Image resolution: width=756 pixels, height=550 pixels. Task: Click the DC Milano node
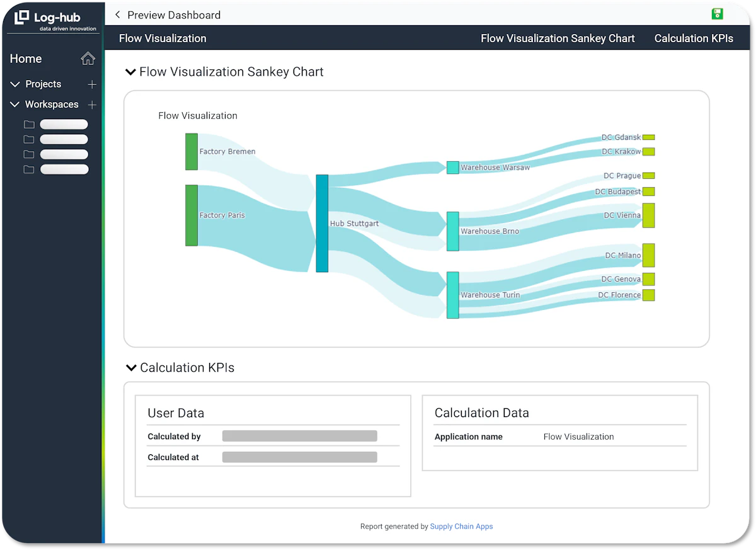point(648,255)
